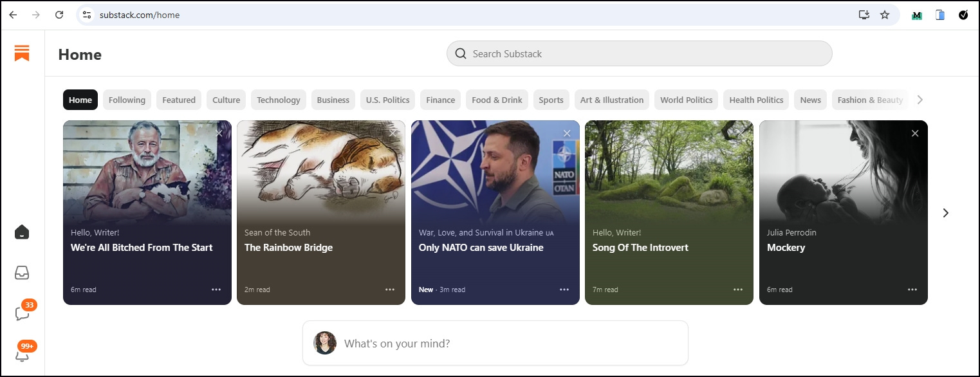
Task: Open more options on We're All Bitched card
Action: pos(216,290)
